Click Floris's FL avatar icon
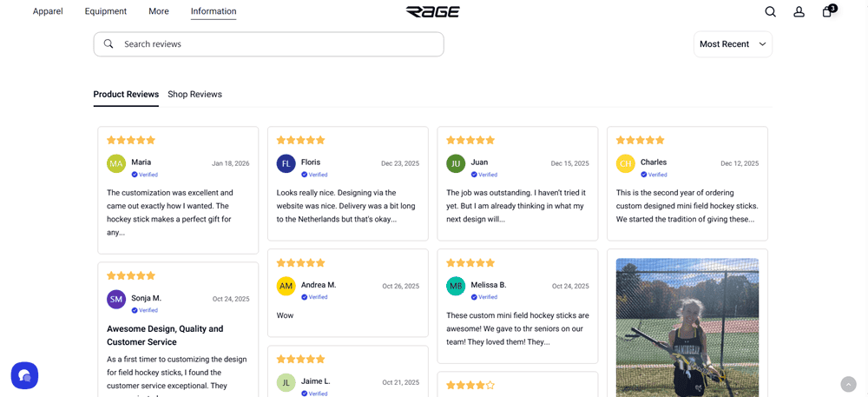The height and width of the screenshot is (397, 868). click(x=286, y=163)
